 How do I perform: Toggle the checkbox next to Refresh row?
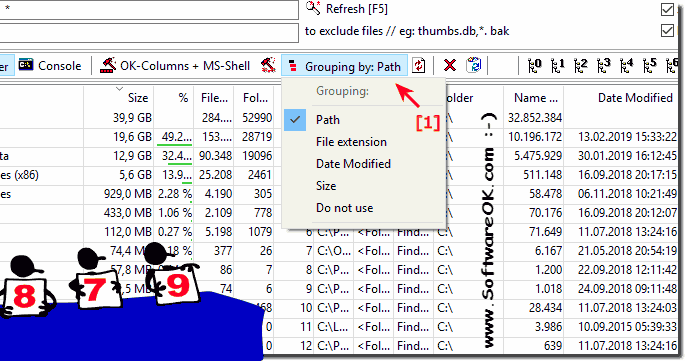coord(667,9)
